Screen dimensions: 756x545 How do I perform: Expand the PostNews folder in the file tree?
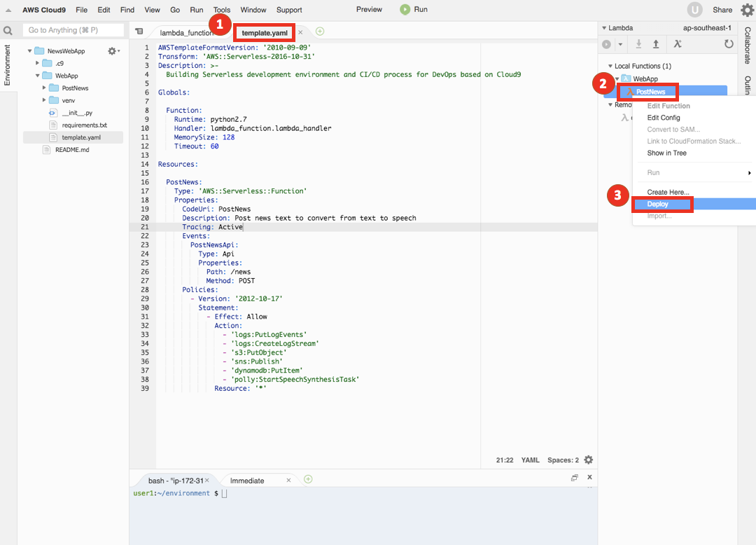[44, 88]
